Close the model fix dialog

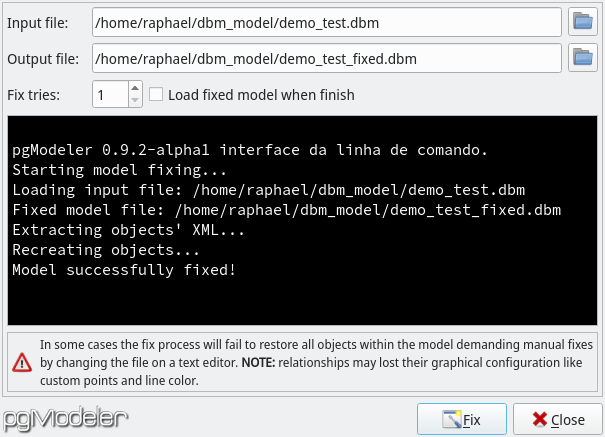click(x=558, y=419)
